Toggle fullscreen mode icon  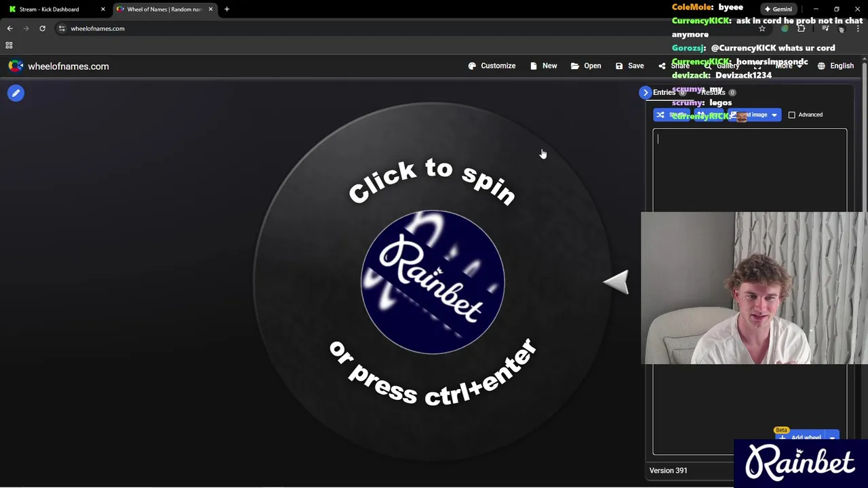pyautogui.click(x=757, y=66)
